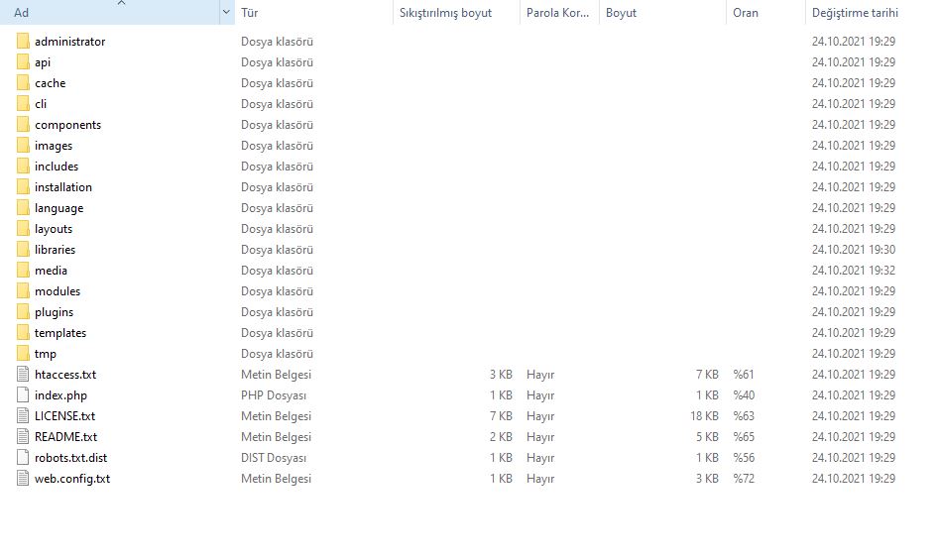Click the administrator folder icon
This screenshot has height=560, width=937.
tap(23, 42)
